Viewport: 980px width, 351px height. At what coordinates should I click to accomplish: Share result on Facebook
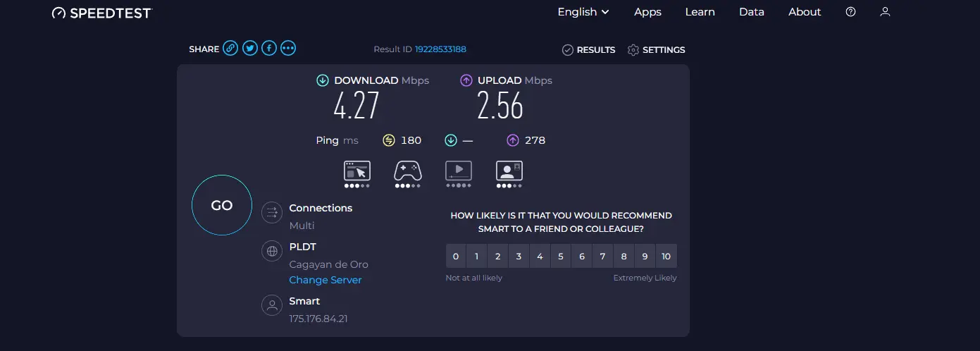(x=268, y=49)
